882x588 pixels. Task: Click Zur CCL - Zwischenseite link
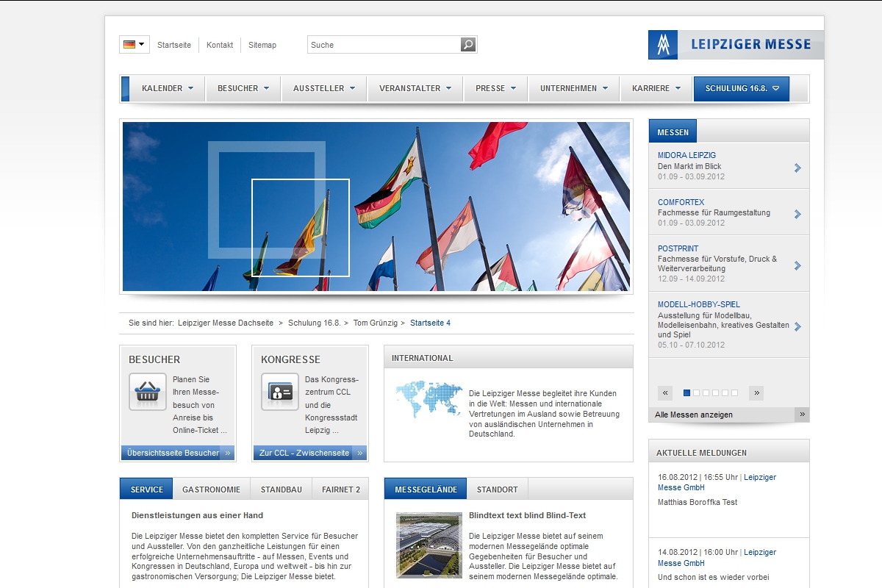coord(304,453)
